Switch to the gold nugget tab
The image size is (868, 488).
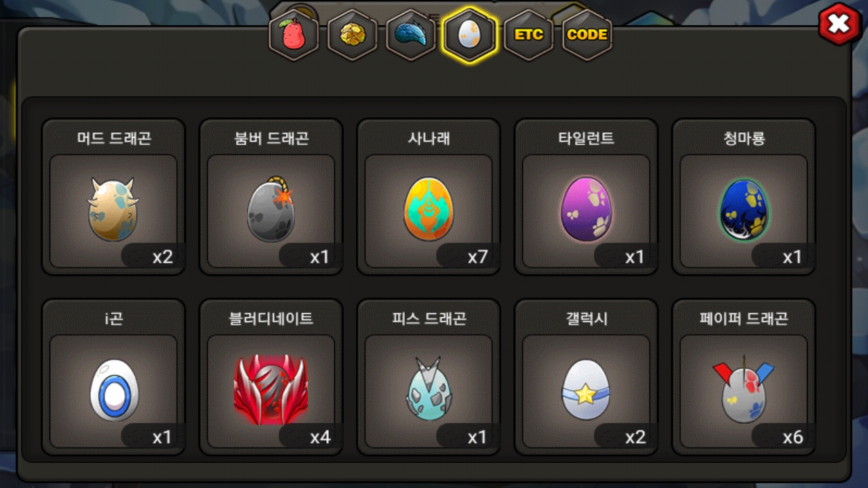click(353, 35)
